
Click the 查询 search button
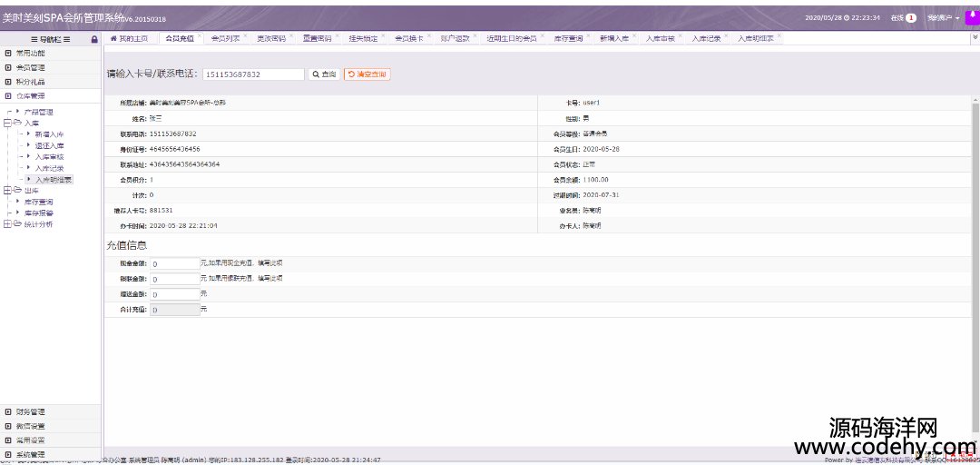(x=324, y=74)
